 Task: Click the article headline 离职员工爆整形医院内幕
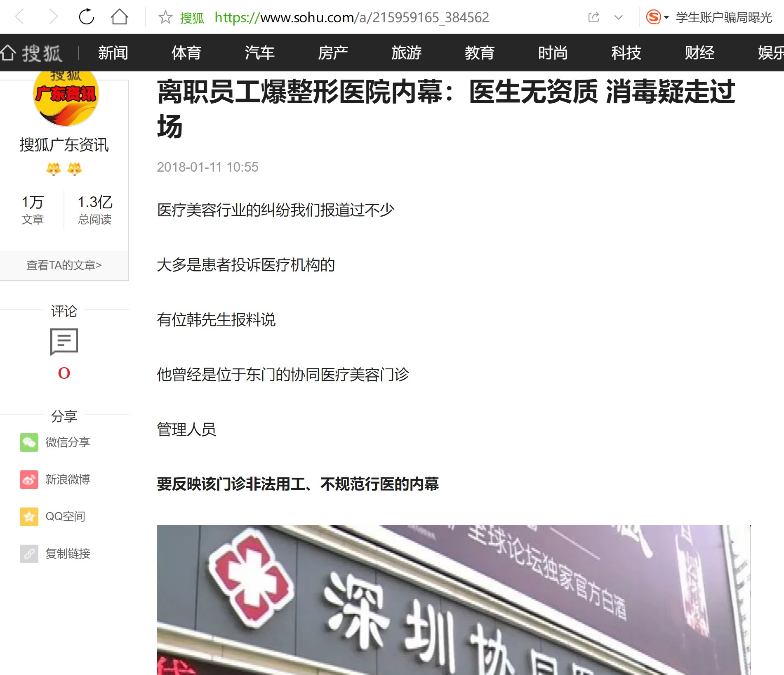[x=446, y=109]
